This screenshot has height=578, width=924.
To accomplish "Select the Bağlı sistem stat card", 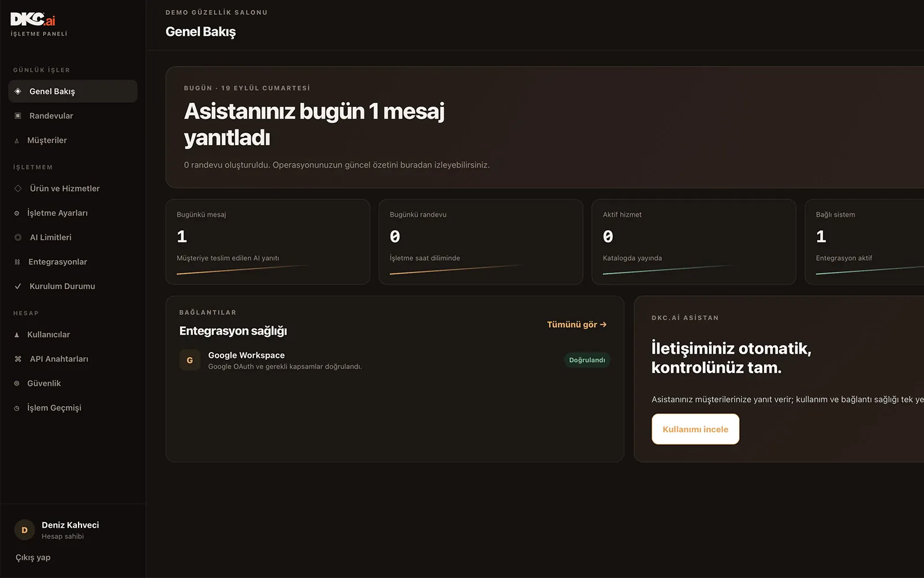I will point(865,242).
